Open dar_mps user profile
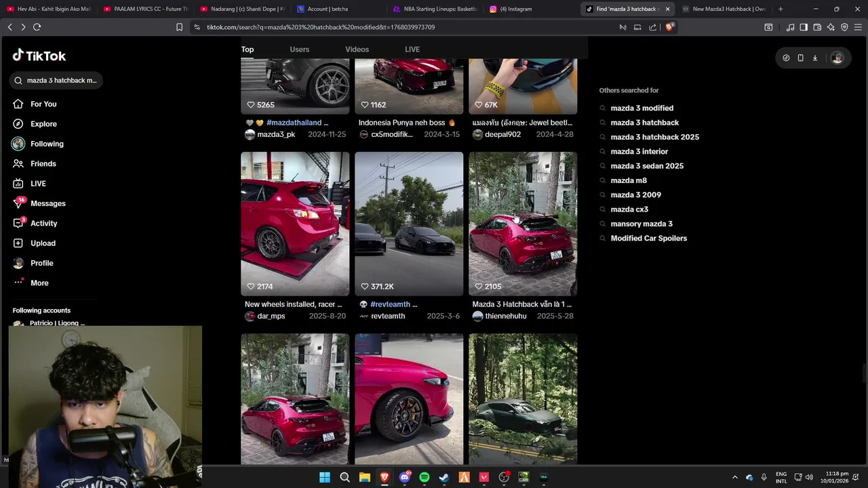Screen dimensions: 868x488 coord(271,317)
